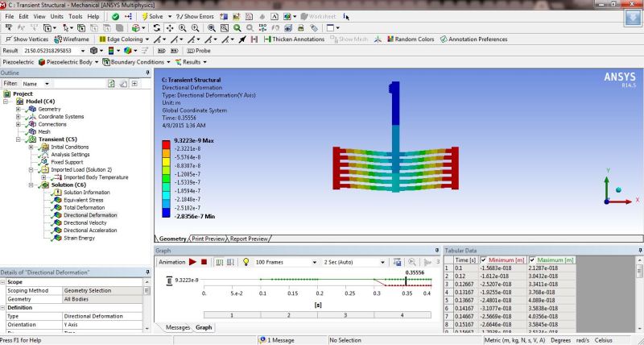Open the Edit menu
The image size is (644, 345).
coord(23,16)
